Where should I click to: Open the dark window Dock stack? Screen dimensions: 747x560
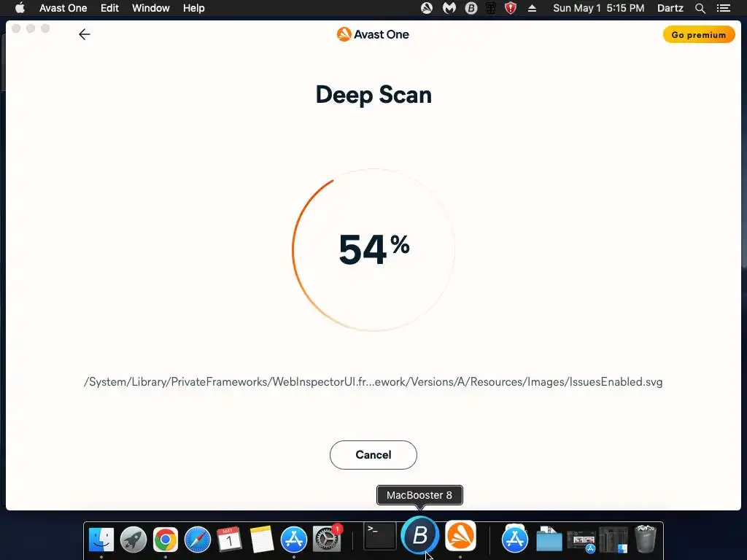coord(614,539)
